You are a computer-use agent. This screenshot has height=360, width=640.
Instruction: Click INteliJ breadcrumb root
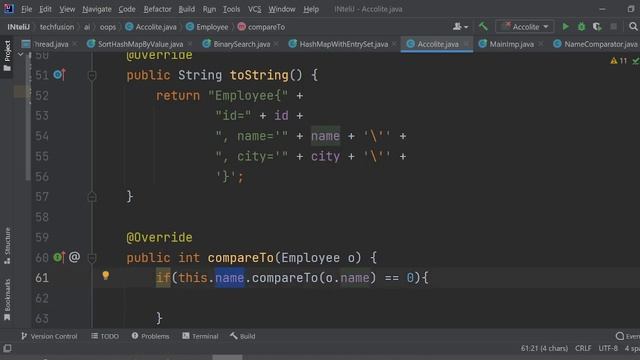tap(18, 27)
